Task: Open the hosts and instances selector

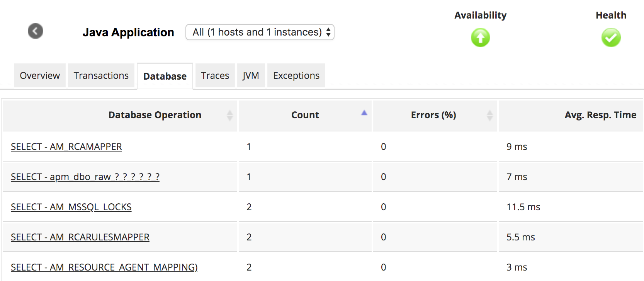Action: point(260,32)
